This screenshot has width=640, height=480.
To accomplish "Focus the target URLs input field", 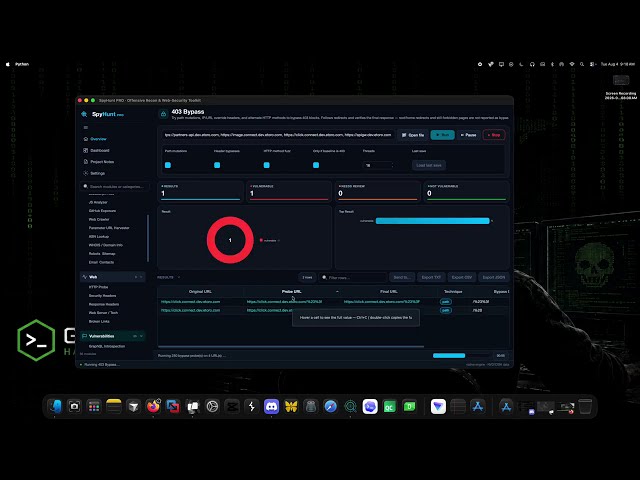I will point(278,135).
